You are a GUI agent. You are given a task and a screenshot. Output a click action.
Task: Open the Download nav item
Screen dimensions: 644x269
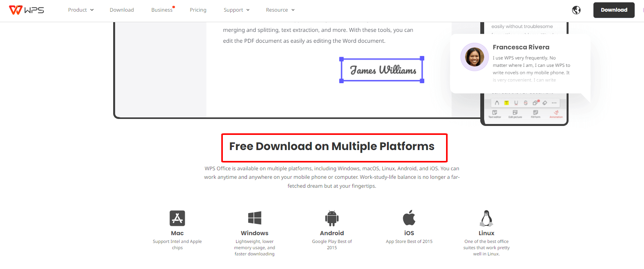click(122, 10)
